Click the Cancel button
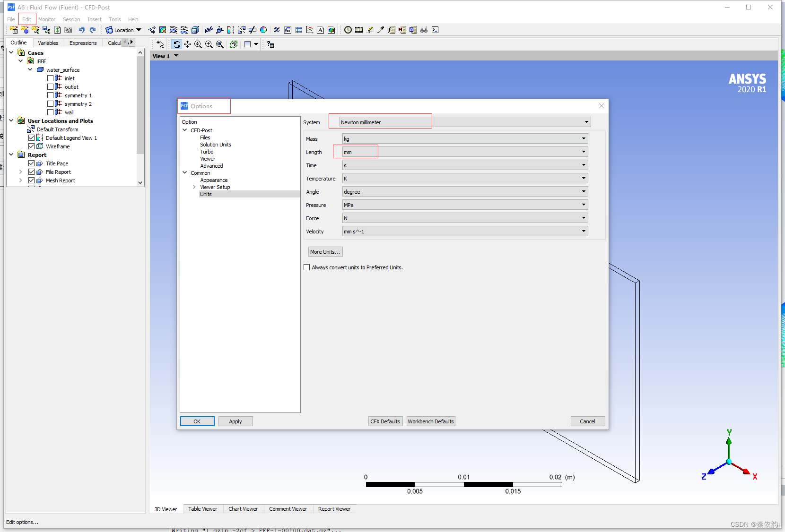Viewport: 785px width, 532px height. tap(588, 421)
